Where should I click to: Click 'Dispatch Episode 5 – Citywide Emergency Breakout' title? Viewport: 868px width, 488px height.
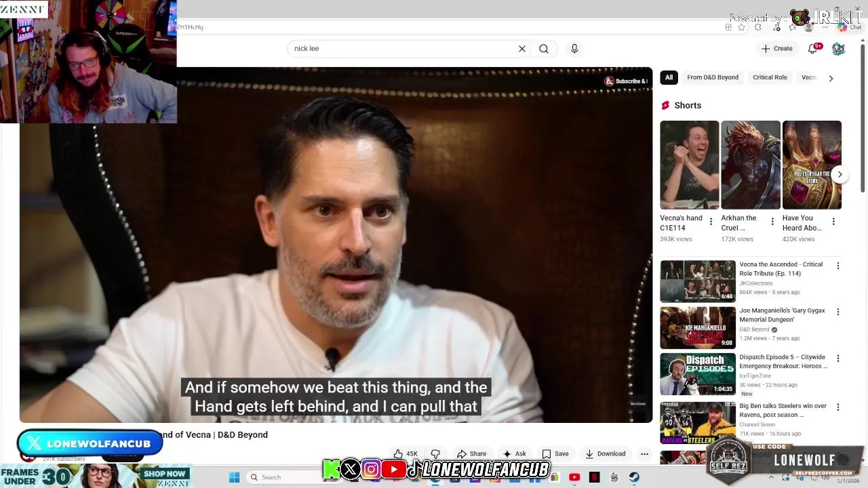click(783, 361)
